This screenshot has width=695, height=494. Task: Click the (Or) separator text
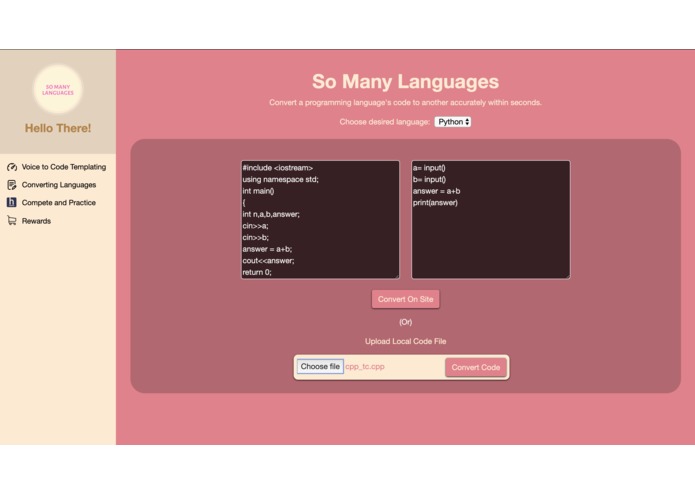[x=406, y=322]
